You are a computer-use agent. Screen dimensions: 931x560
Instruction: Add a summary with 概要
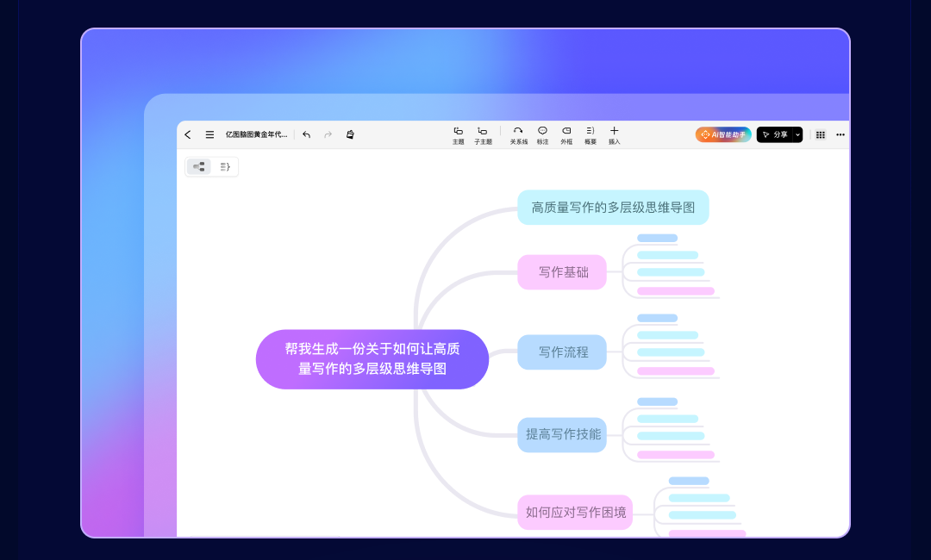[590, 135]
